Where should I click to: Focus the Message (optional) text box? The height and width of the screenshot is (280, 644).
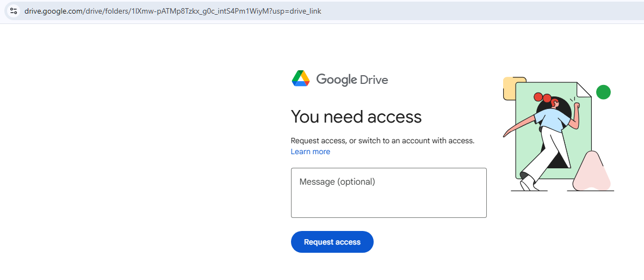388,192
